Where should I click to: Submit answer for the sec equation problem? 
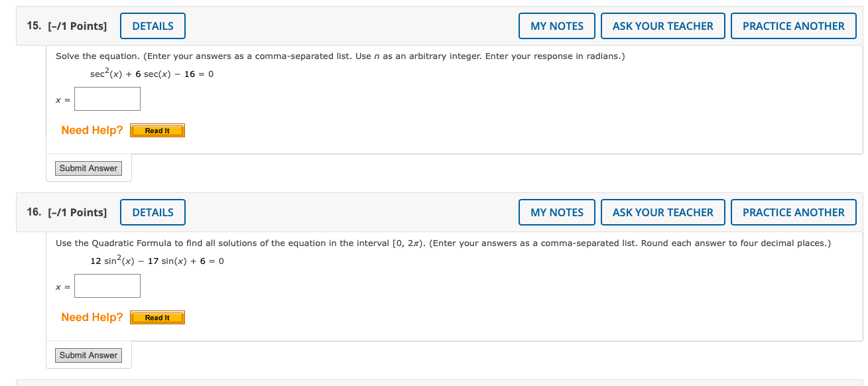pos(88,168)
